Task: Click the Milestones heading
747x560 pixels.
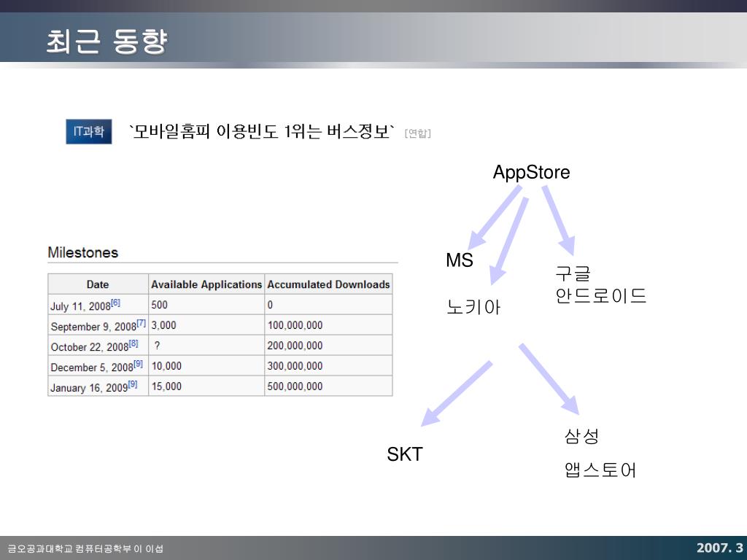Action: point(83,252)
